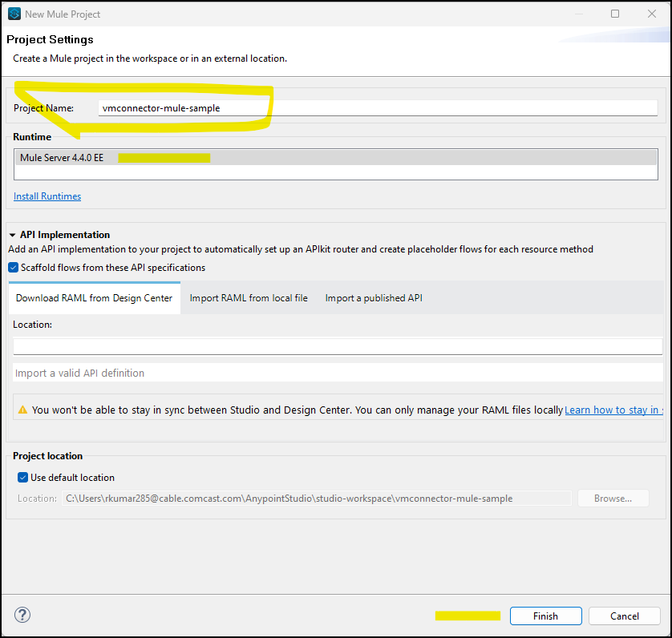Click the Browse... button for project location
The height and width of the screenshot is (638, 672).
click(x=613, y=499)
